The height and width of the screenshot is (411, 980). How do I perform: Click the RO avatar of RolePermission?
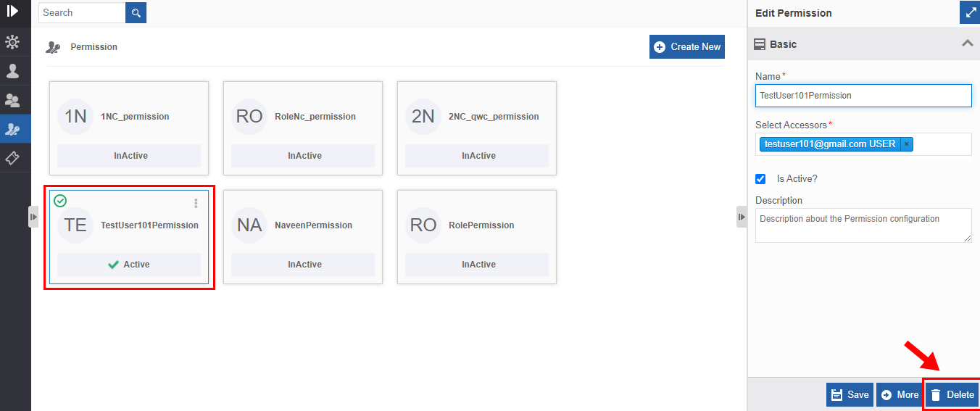(x=423, y=225)
